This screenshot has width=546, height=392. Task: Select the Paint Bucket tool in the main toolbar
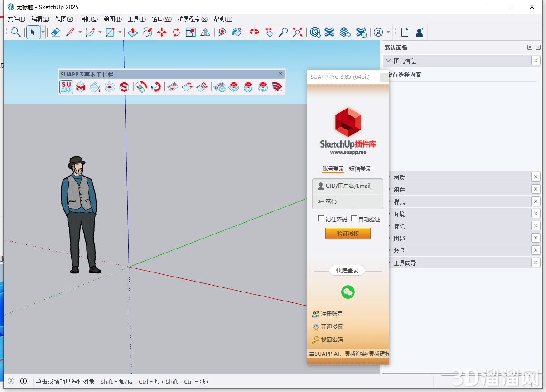point(237,32)
